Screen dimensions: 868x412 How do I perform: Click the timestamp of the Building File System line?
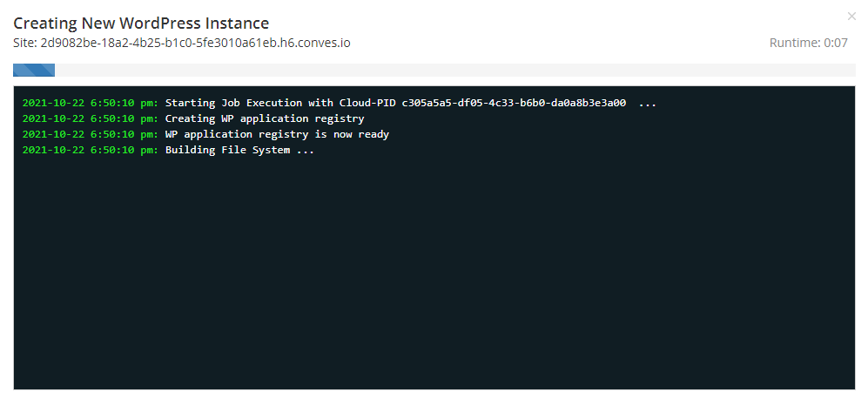point(90,150)
